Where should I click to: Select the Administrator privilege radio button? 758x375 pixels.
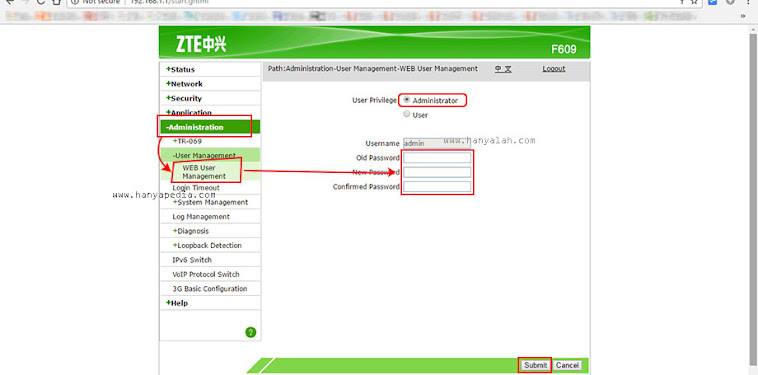coord(407,100)
